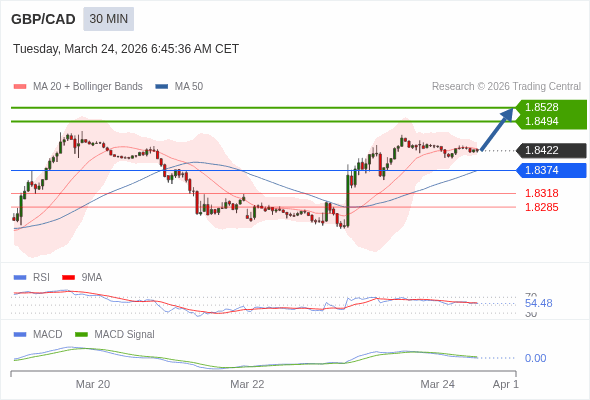
Task: Click the Mar 20 axis date
Action: tap(93, 384)
